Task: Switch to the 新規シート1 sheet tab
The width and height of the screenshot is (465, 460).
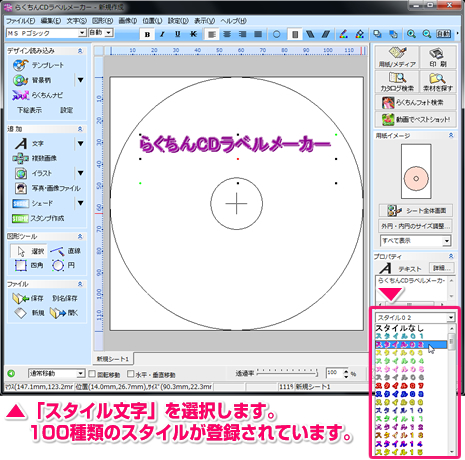Action: [113, 359]
